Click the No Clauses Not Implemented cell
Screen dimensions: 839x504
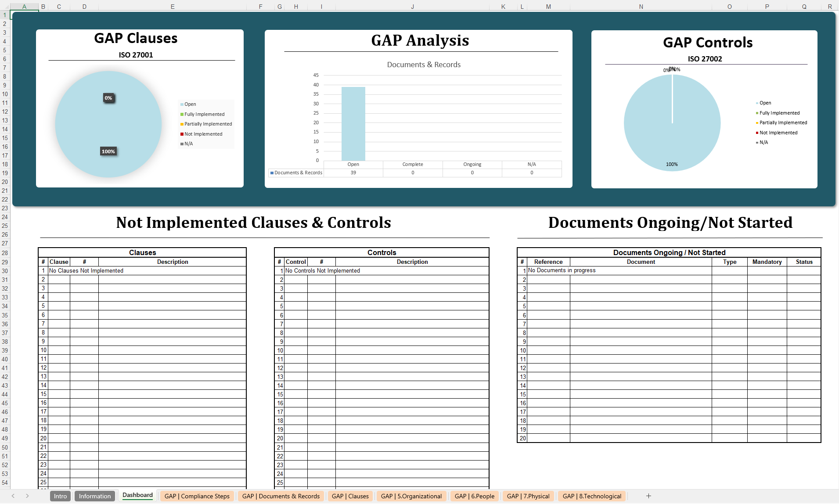(x=86, y=270)
